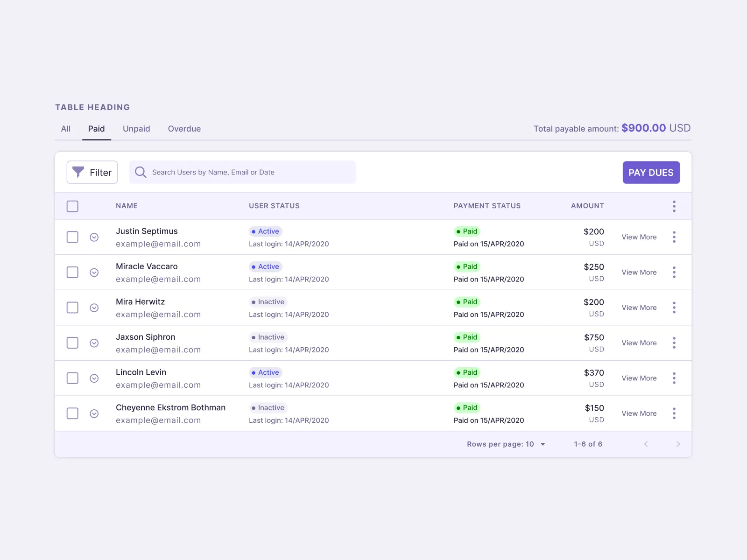Click the search magnifier icon

pos(141,172)
